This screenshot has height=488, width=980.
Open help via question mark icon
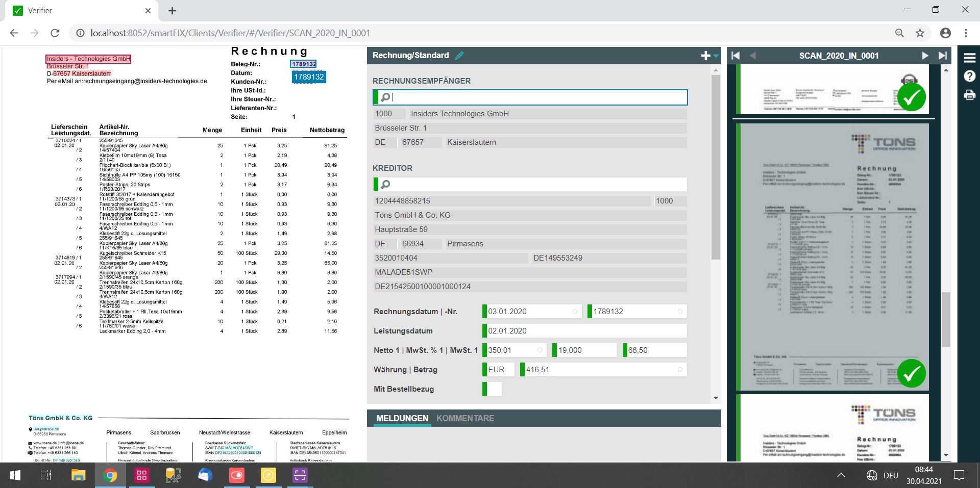pyautogui.click(x=969, y=76)
